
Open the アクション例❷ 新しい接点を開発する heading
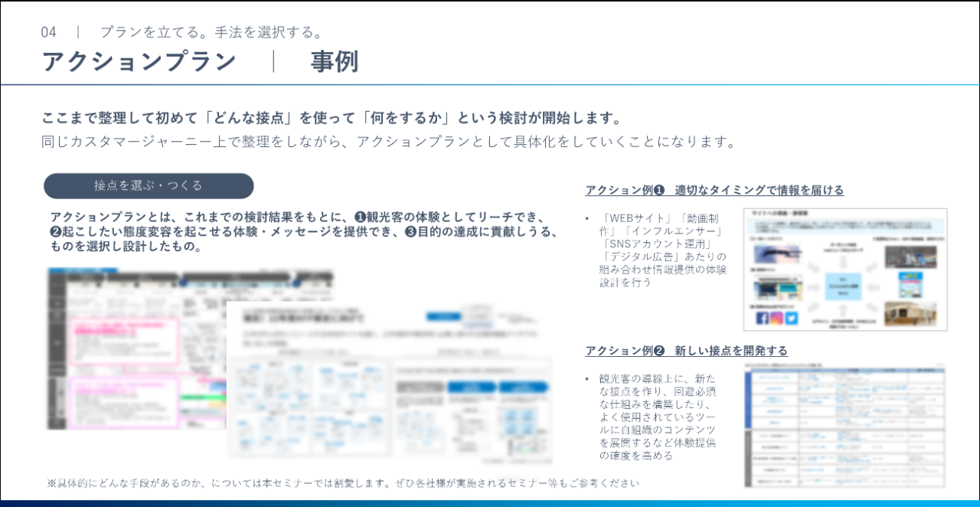686,351
